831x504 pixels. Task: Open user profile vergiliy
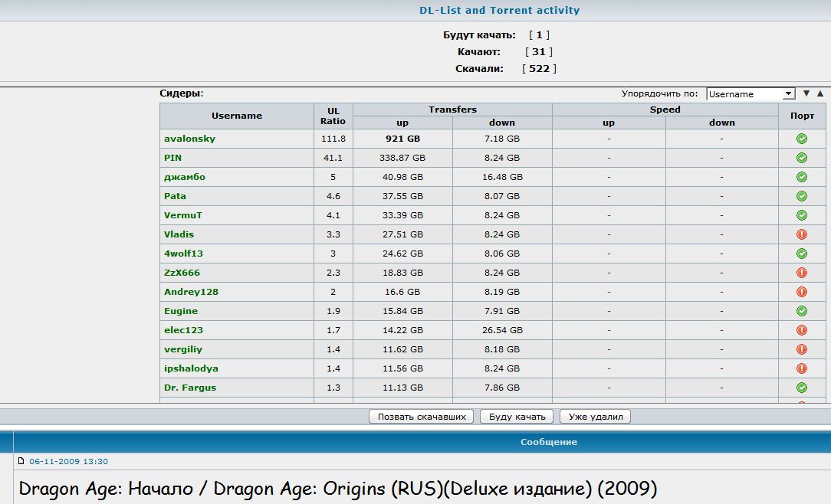182,349
